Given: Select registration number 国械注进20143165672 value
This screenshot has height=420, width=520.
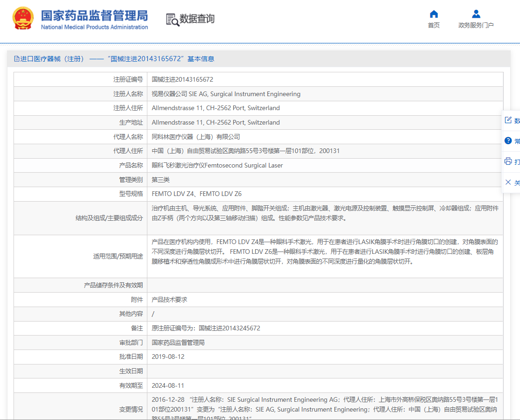Looking at the screenshot, I should (182, 79).
